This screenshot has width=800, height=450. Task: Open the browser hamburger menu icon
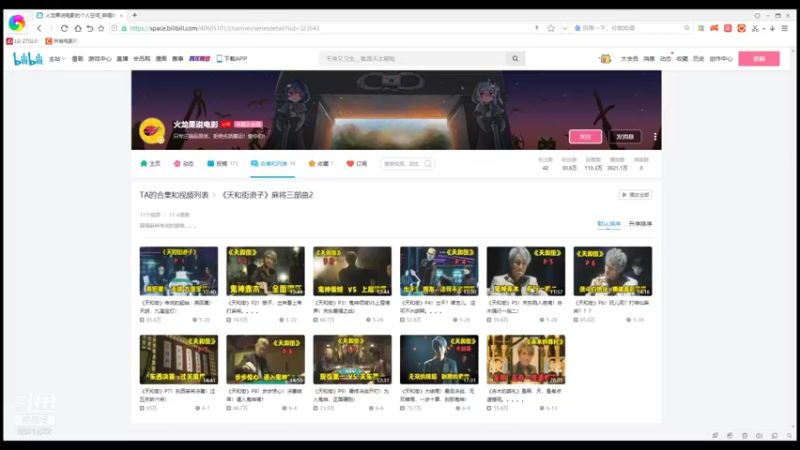point(785,29)
